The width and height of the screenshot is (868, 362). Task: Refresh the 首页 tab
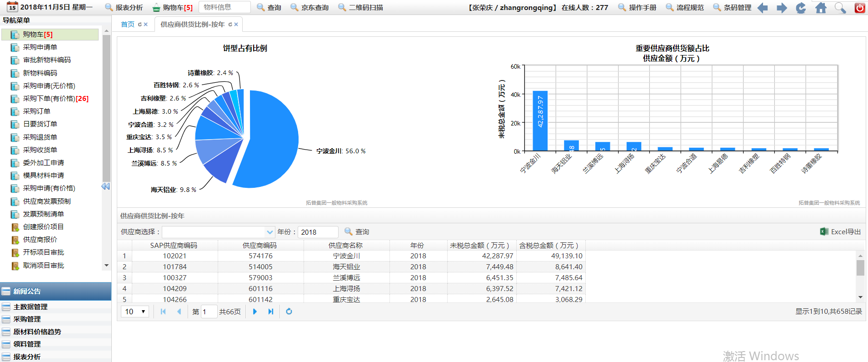pyautogui.click(x=140, y=25)
